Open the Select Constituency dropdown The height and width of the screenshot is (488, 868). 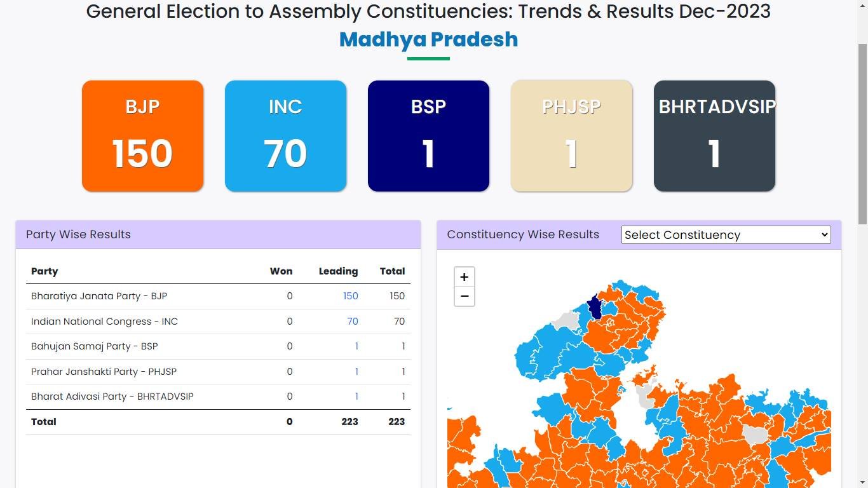point(726,235)
